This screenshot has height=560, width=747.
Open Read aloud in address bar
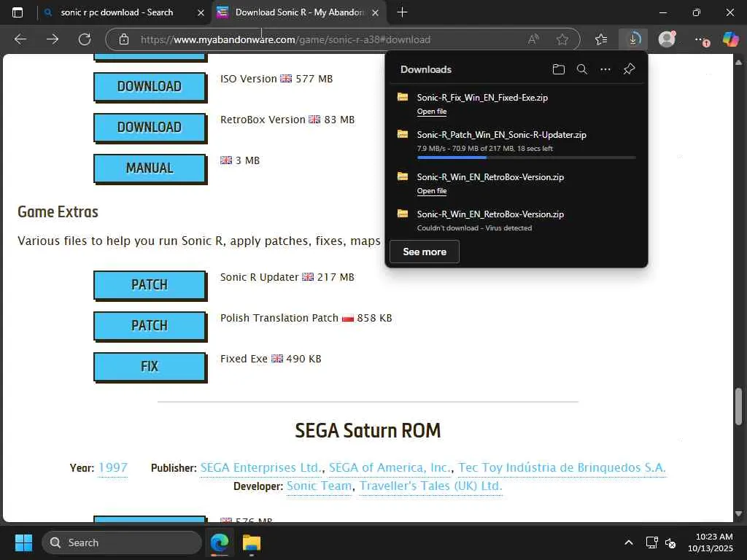533,39
